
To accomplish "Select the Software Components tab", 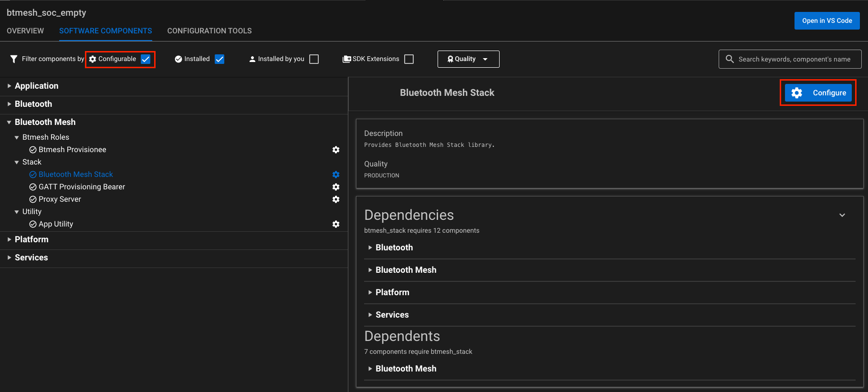I will [x=105, y=31].
